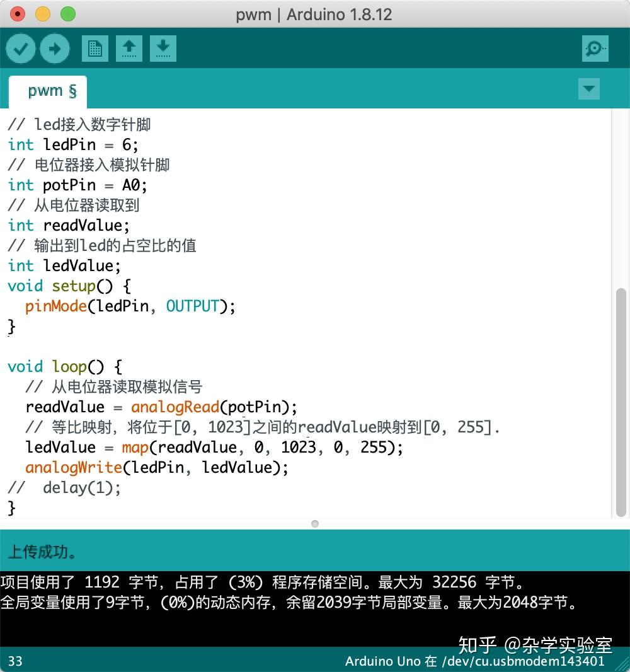Click the Upload icon to flash the Uno
Image resolution: width=630 pixels, height=672 pixels.
pyautogui.click(x=54, y=48)
